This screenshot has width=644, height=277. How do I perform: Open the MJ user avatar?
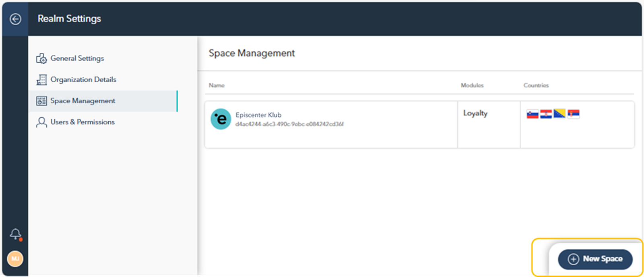coord(15,259)
